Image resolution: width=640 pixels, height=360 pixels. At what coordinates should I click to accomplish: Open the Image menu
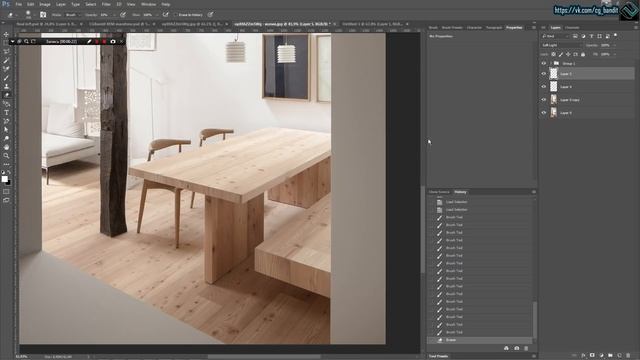[45, 4]
